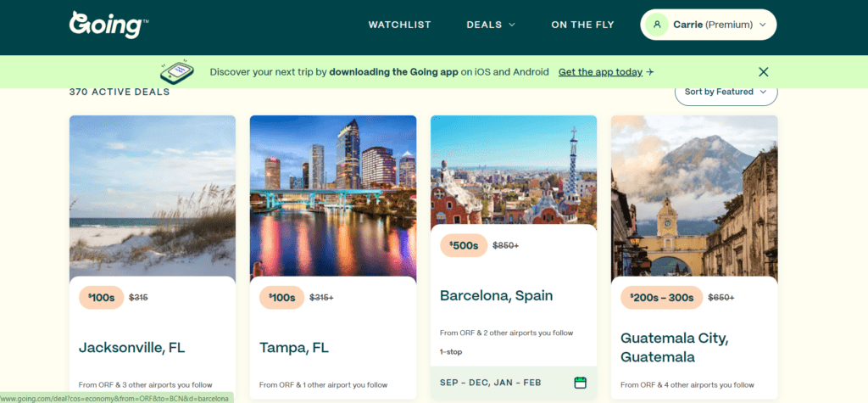Screen dimensions: 868x403
Task: Open the Sort by Featured dropdown
Action: pyautogui.click(x=726, y=92)
